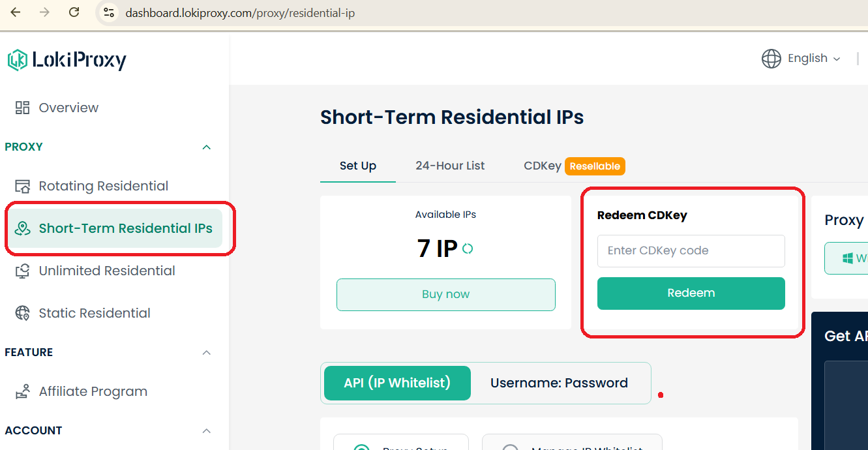Open the 24-Hour List tab
This screenshot has height=450, width=868.
point(450,166)
